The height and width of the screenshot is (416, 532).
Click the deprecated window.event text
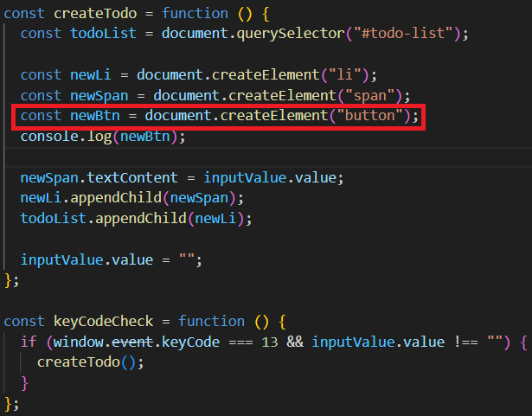[103, 342]
